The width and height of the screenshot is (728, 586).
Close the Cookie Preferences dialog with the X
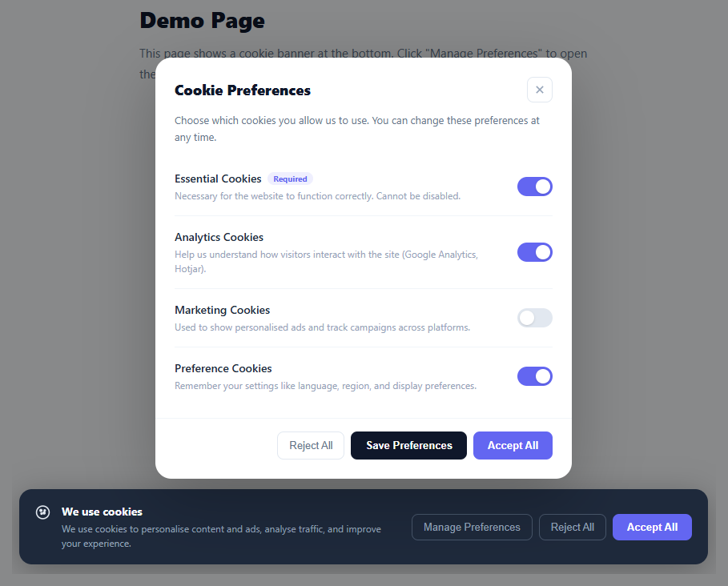tap(540, 90)
